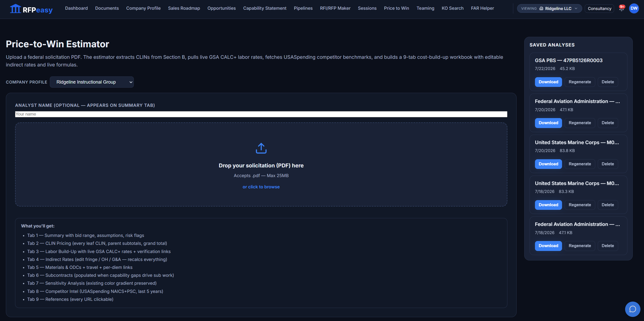Click the analyst 'Your name' input field
Viewport: 644px width, 321px height.
261,114
